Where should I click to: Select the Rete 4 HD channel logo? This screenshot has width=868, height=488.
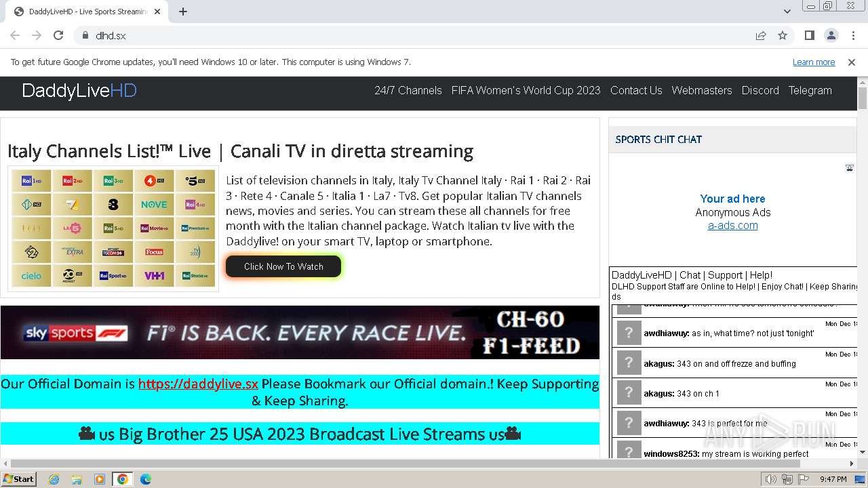(154, 181)
